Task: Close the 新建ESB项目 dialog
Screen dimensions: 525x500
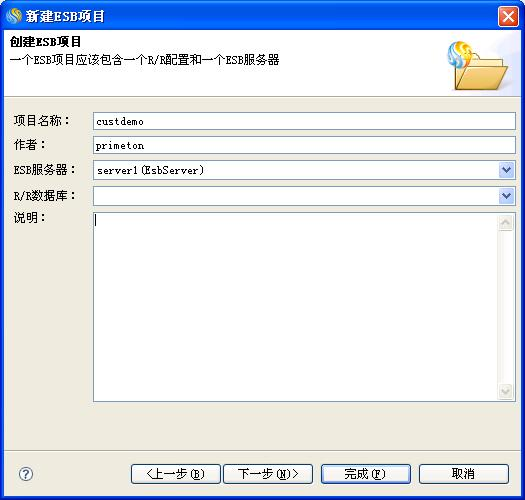Action: pos(508,16)
